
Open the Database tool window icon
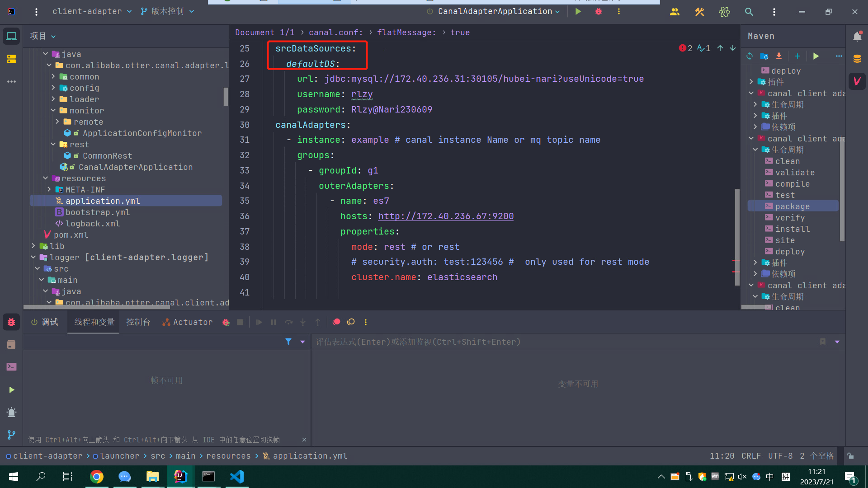[x=857, y=59]
